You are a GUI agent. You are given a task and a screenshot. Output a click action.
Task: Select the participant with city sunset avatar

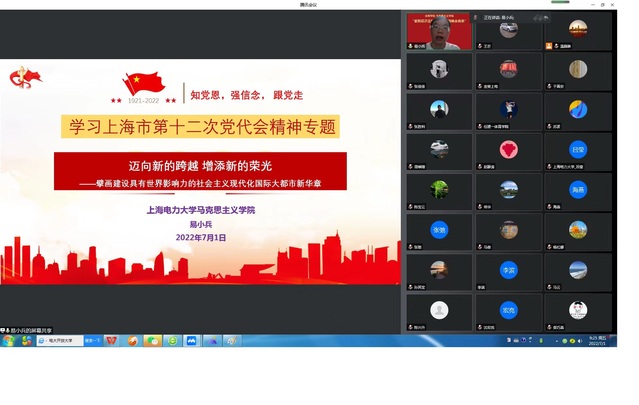point(578,31)
